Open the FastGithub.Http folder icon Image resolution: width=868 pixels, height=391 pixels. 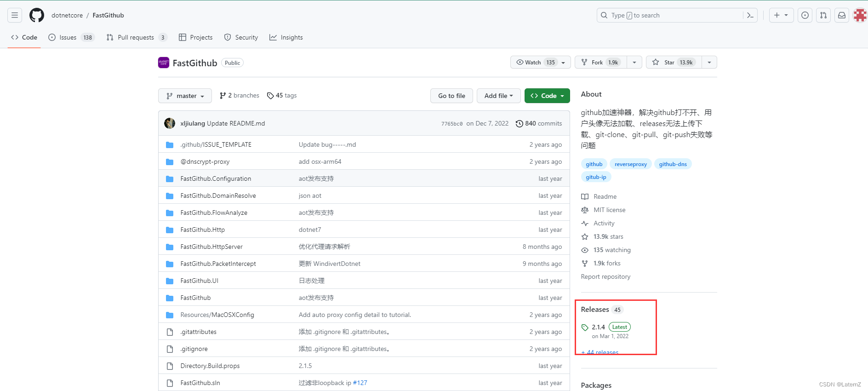click(x=170, y=230)
